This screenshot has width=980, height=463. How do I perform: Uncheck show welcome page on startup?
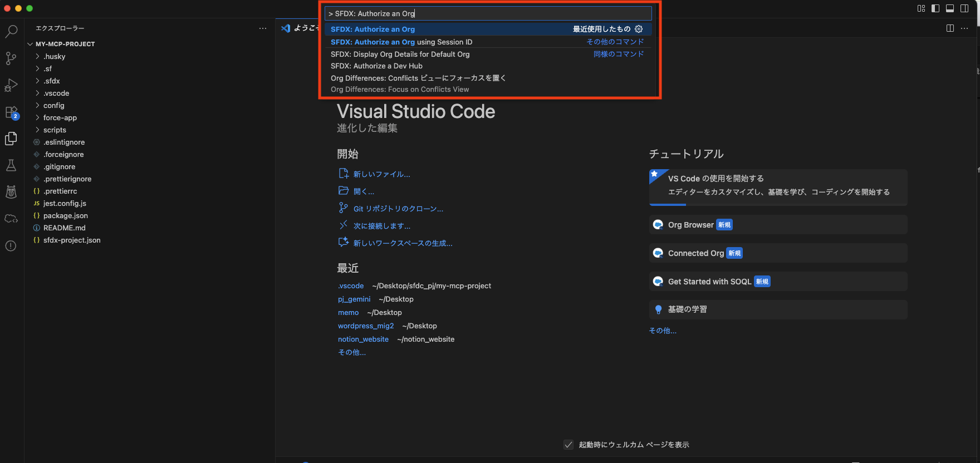tap(569, 445)
